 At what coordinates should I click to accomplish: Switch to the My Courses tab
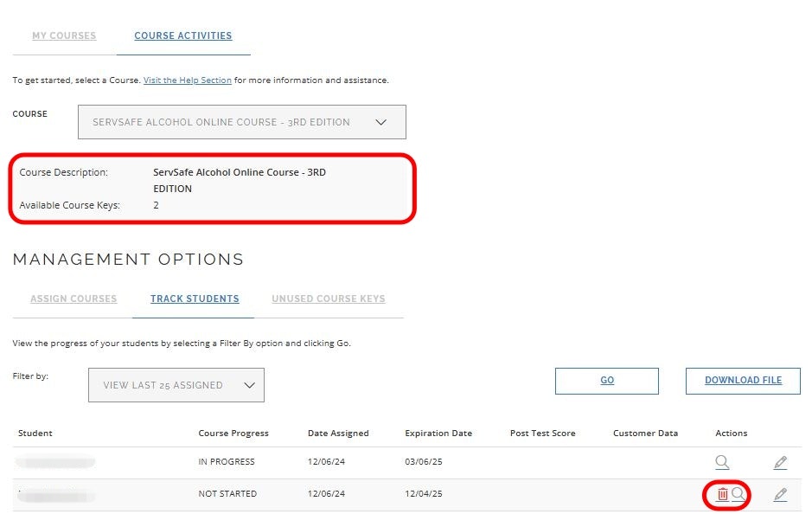(x=64, y=36)
